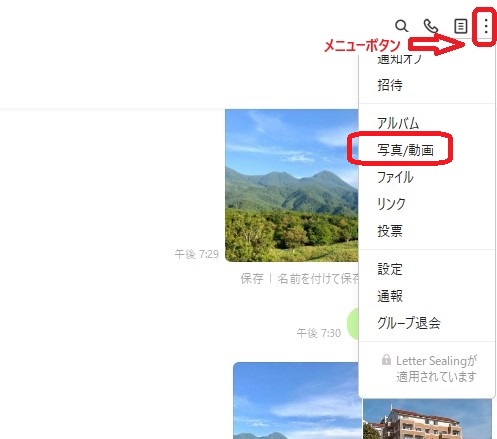
Task: Choose 写真/動画 in the menu
Action: coord(405,150)
